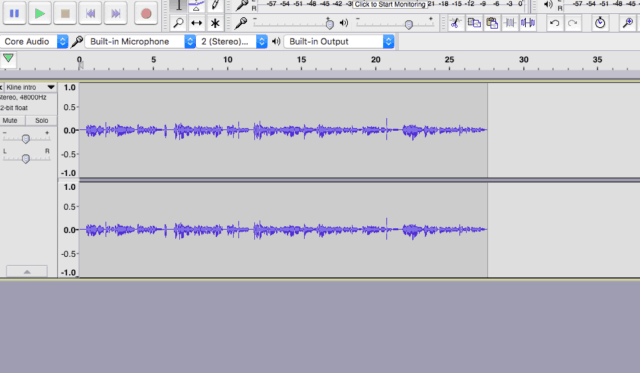
Task: Select the Zoom magnifier tool
Action: tap(178, 23)
